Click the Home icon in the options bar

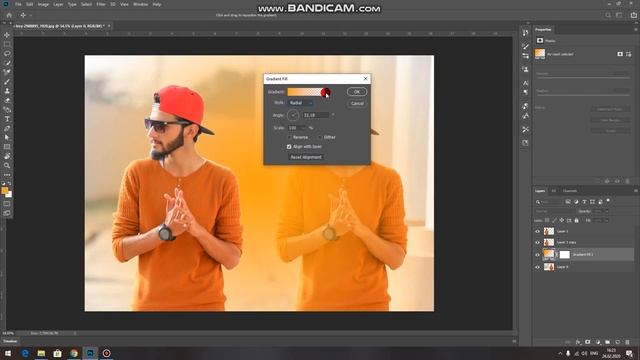point(9,15)
